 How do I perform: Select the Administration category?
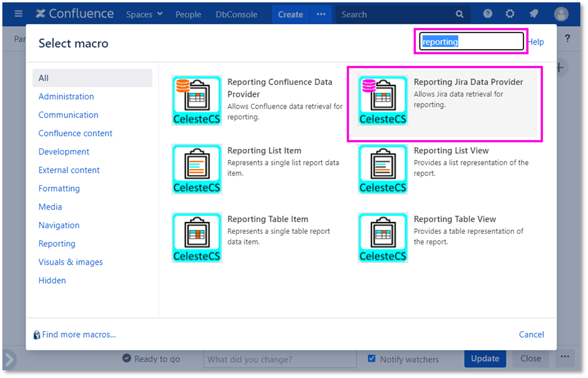tap(66, 96)
